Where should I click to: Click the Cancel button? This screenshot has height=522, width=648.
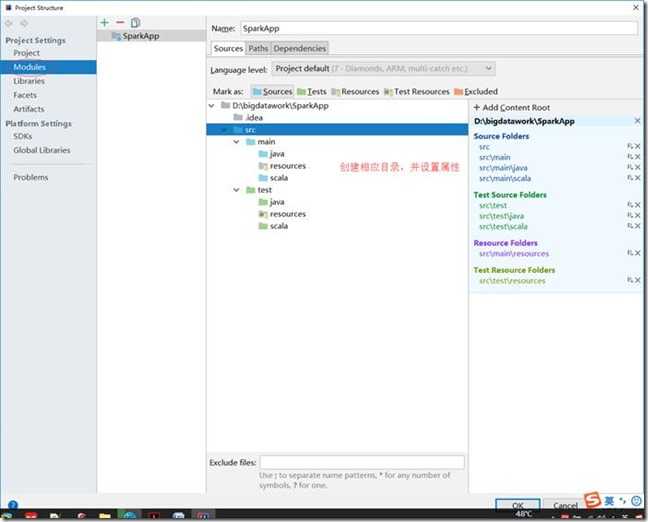565,505
